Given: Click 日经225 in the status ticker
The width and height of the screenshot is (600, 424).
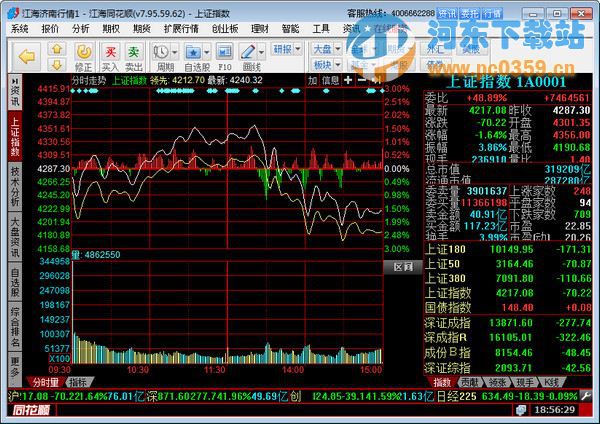Looking at the screenshot, I should click(x=457, y=396).
